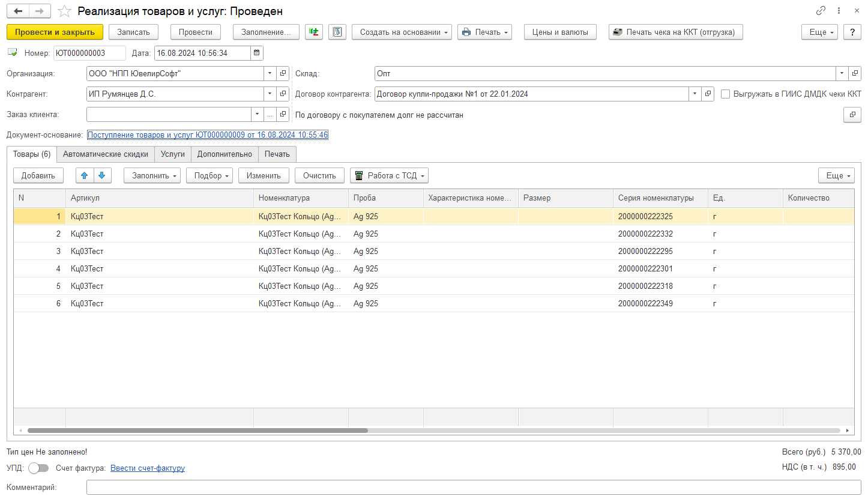Click Печать чека на ККТ (отгрузка) button
Viewport: 868px width, 499px height.
[676, 32]
